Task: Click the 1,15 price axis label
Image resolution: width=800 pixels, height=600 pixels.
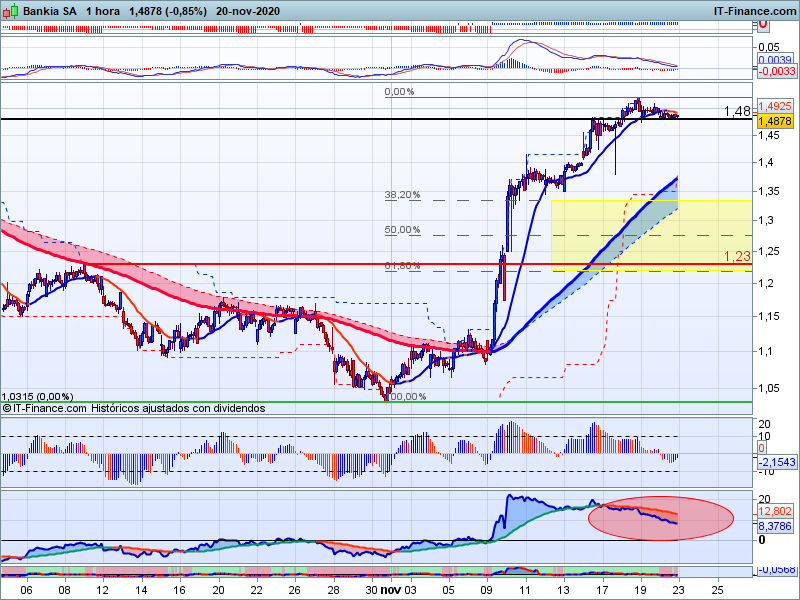Action: click(769, 316)
